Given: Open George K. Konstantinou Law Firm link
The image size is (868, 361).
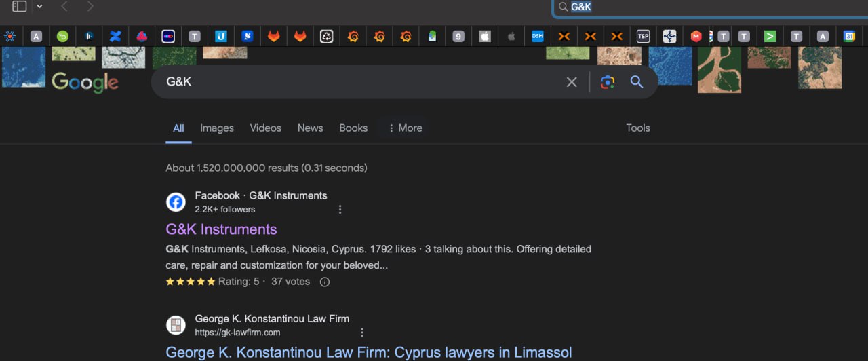Looking at the screenshot, I should pos(369,353).
